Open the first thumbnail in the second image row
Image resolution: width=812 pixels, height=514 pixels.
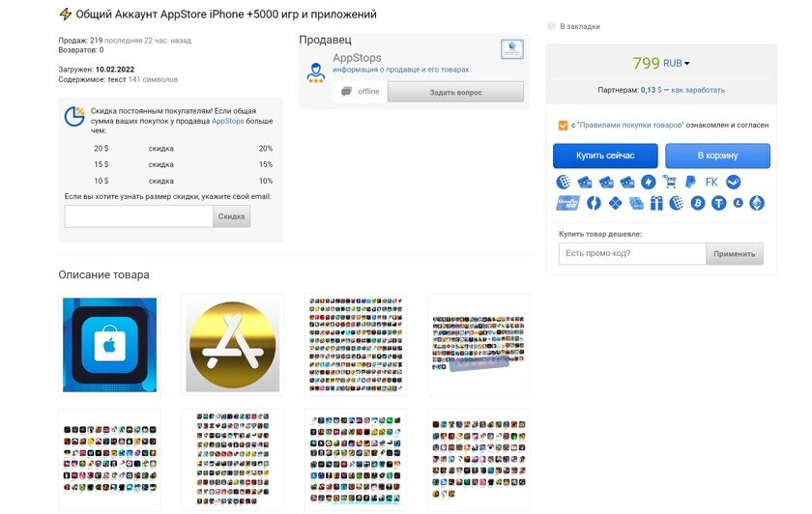click(110, 460)
